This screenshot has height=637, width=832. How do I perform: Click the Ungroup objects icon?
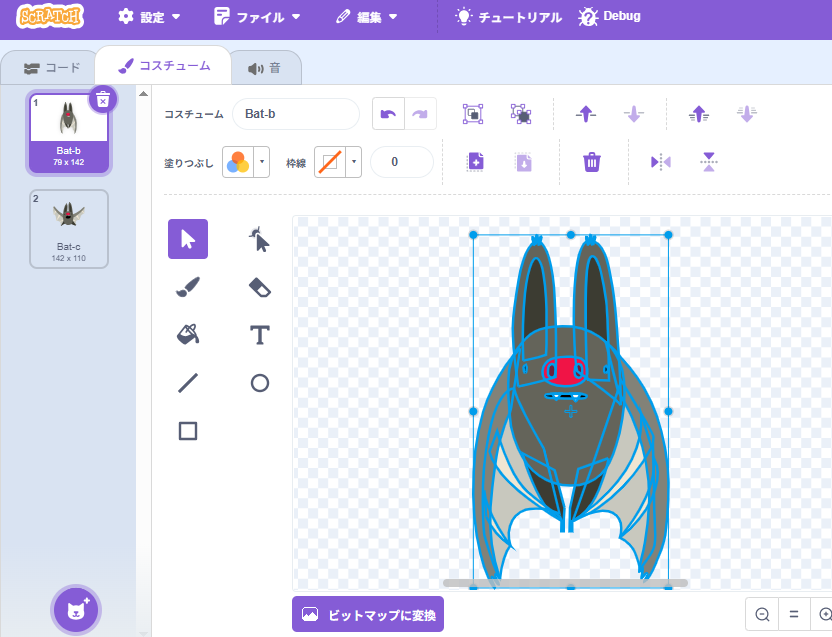click(521, 114)
